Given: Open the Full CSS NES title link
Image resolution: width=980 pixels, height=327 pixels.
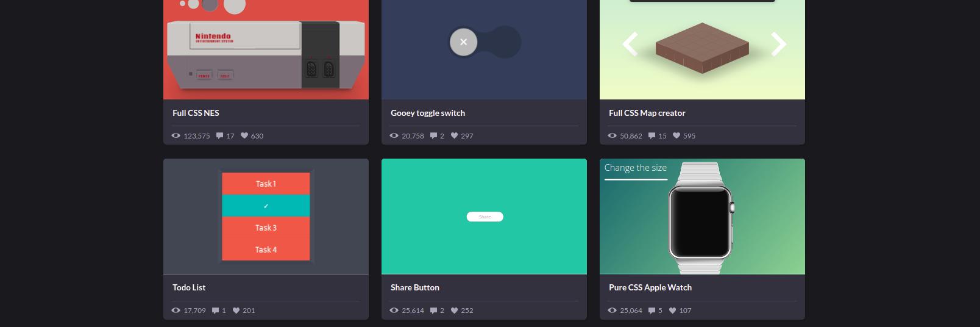Looking at the screenshot, I should tap(196, 113).
